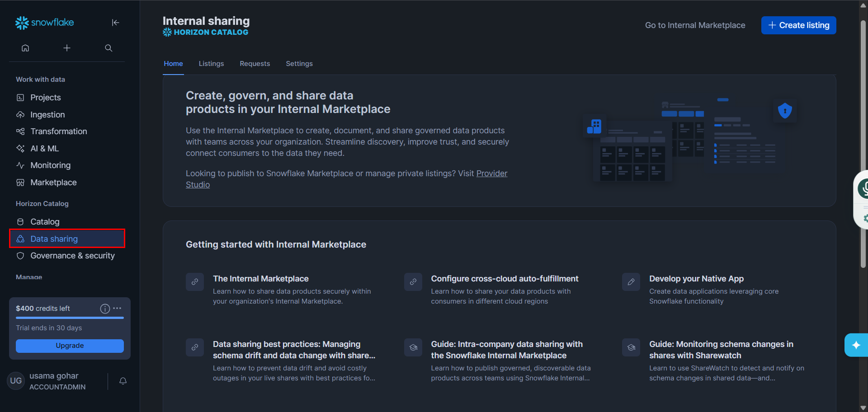Collapse the sidebar with the arrow icon
The image size is (868, 412).
[x=115, y=23]
